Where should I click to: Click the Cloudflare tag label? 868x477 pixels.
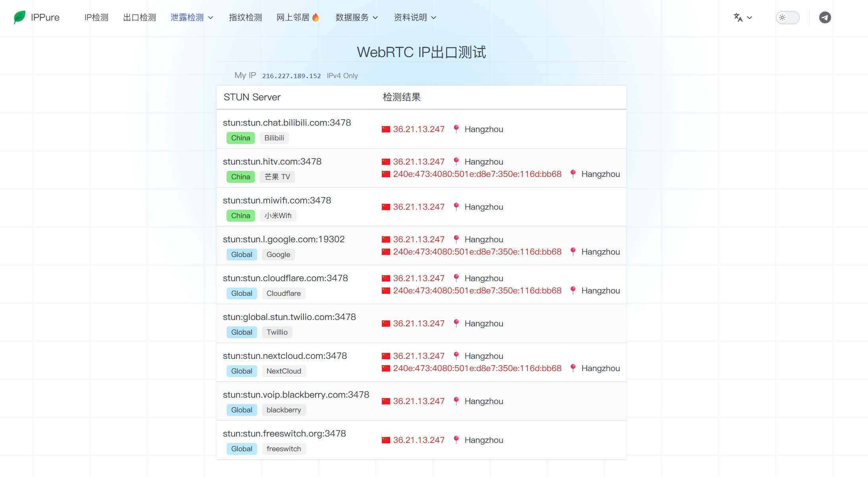point(283,293)
